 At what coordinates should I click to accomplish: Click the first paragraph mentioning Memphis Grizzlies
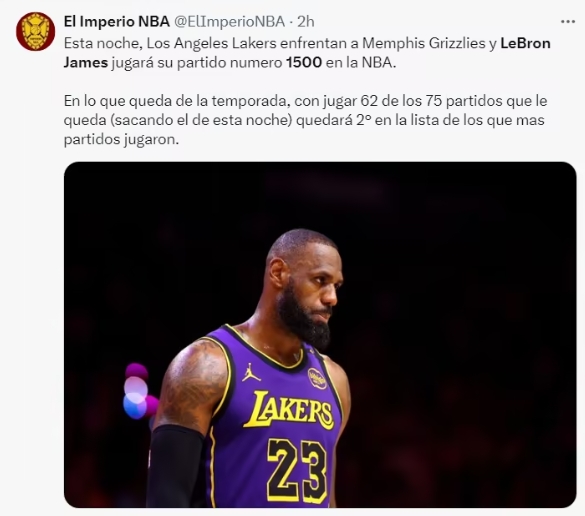[x=307, y=53]
